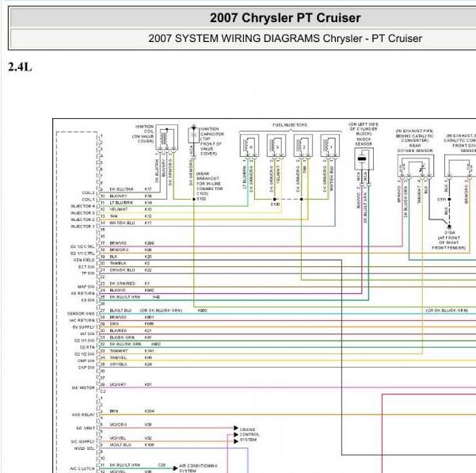Viewport: 476px width, 473px height.
Task: Click the 'INJECTOR 1' pin label
Action: (83, 227)
